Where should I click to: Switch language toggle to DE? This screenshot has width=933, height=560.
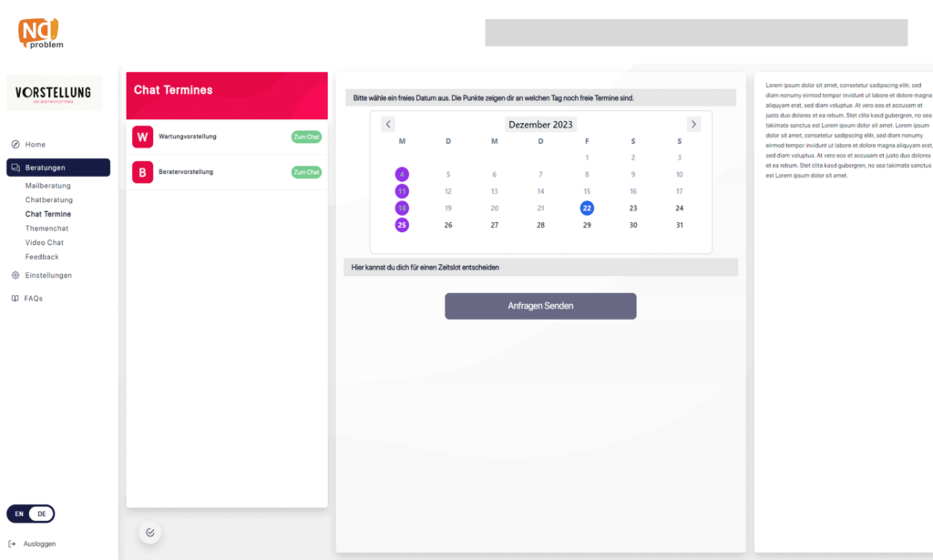click(x=42, y=514)
